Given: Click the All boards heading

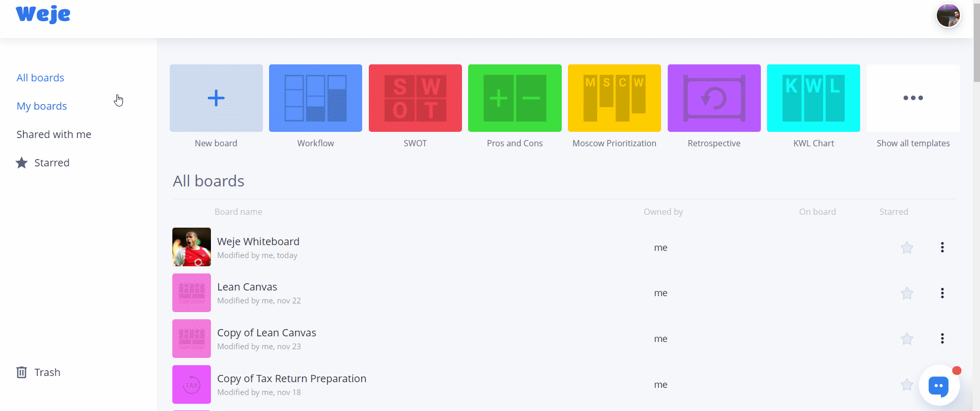Looking at the screenshot, I should coord(208,181).
